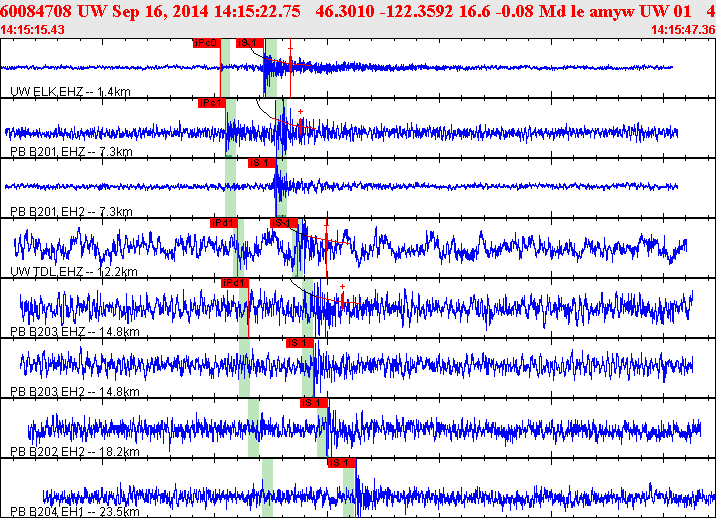This screenshot has width=716, height=518.
Task: Click the iPc1 pick flag on B201 EHZ
Action: pos(211,103)
